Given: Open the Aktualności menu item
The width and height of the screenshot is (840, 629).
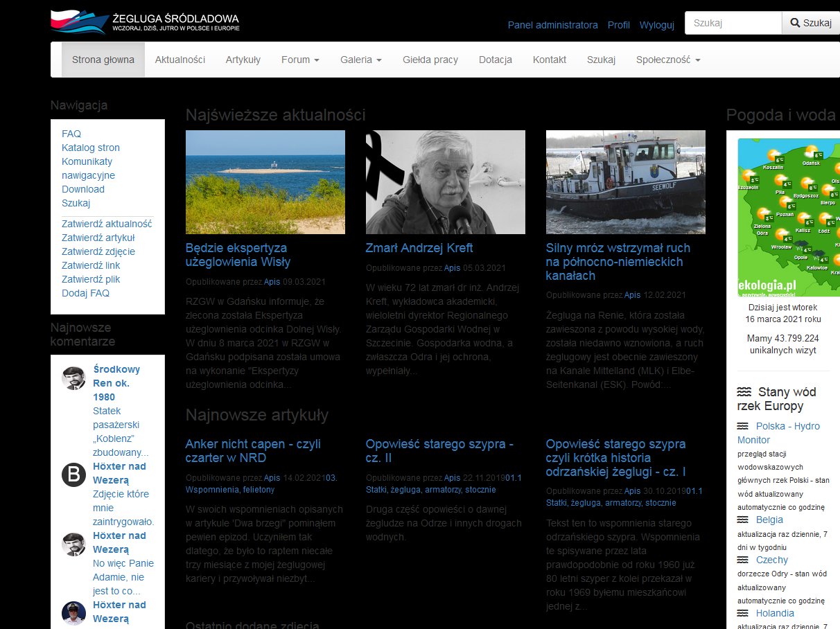Looking at the screenshot, I should [180, 60].
